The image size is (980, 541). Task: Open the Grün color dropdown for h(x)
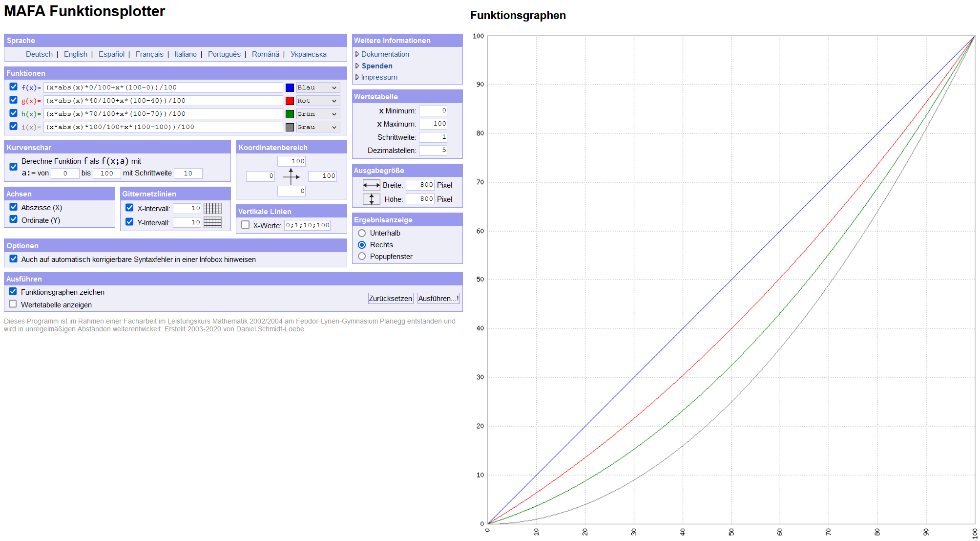point(317,114)
